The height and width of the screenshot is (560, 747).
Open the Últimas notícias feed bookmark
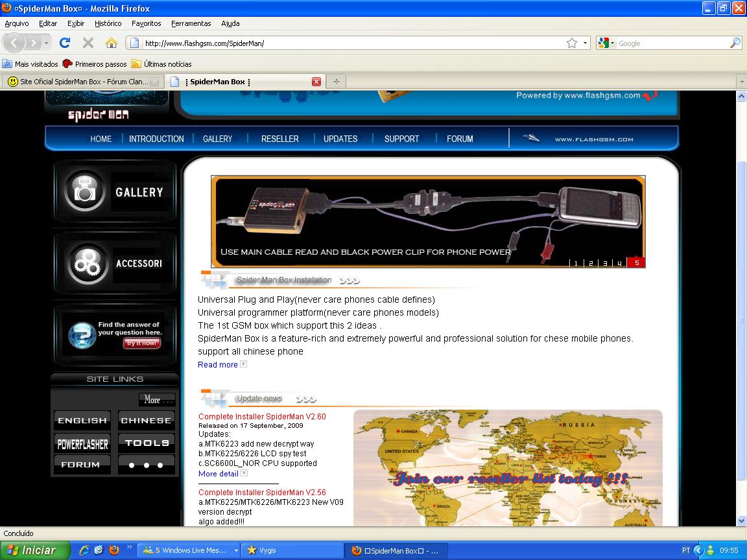pyautogui.click(x=161, y=64)
